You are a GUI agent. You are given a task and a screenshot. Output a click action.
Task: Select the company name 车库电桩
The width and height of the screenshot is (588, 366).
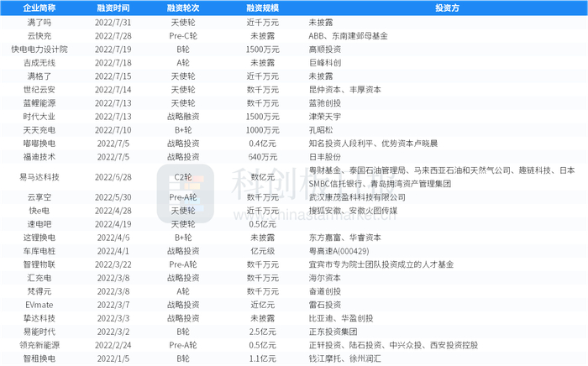pos(39,251)
